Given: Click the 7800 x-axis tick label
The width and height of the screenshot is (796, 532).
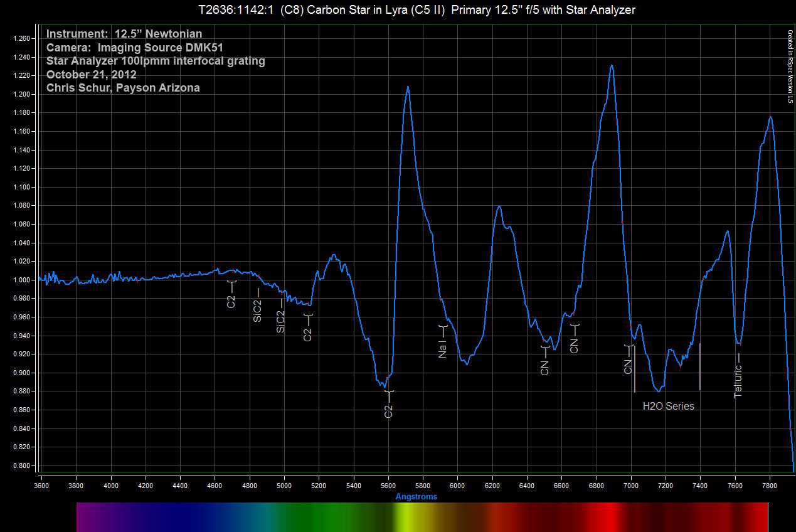Looking at the screenshot, I should 770,485.
